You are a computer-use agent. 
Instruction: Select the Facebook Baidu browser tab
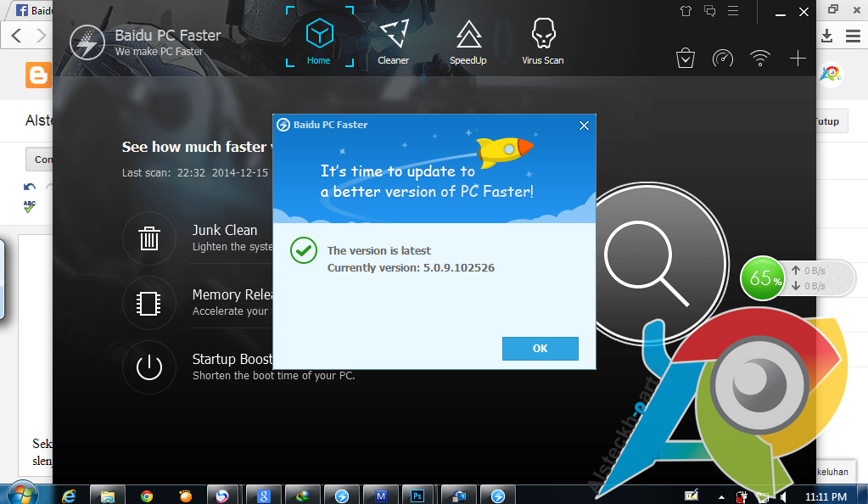(x=34, y=10)
